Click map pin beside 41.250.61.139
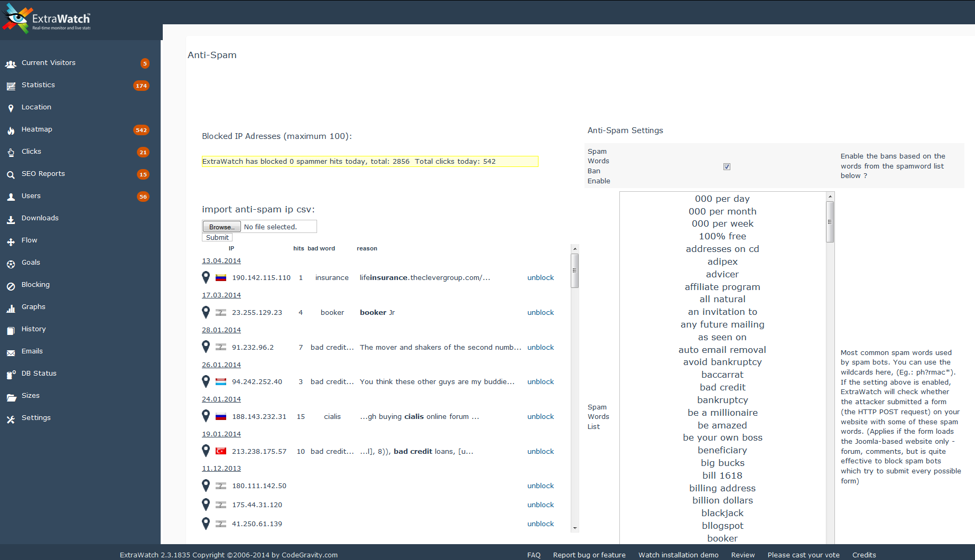 (x=206, y=523)
